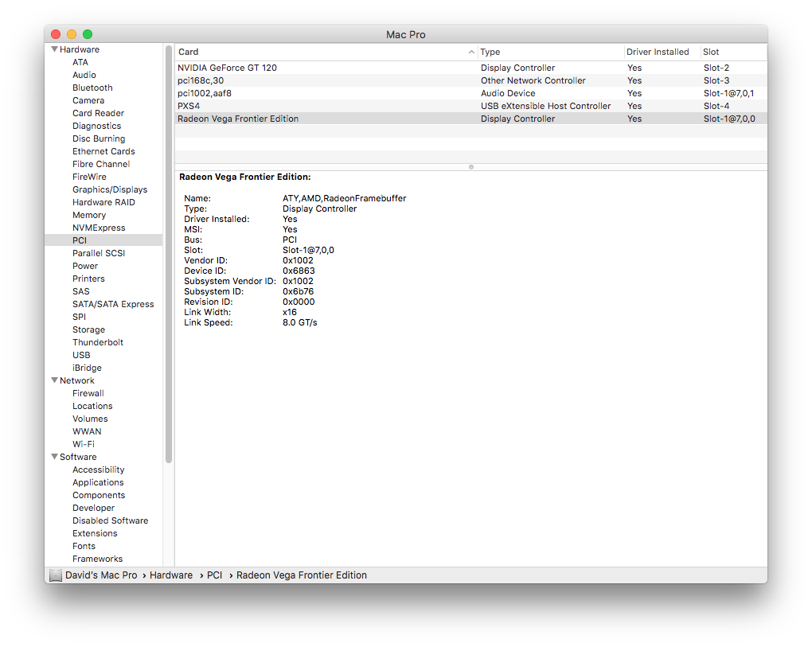Collapse the Software section triangle
This screenshot has height=647, width=812.
(54, 457)
